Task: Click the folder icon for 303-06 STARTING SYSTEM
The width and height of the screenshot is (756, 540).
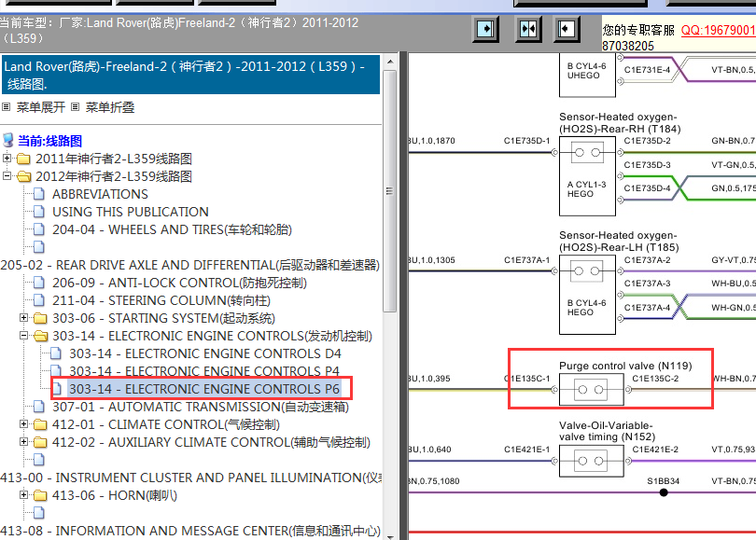Action: coord(39,318)
